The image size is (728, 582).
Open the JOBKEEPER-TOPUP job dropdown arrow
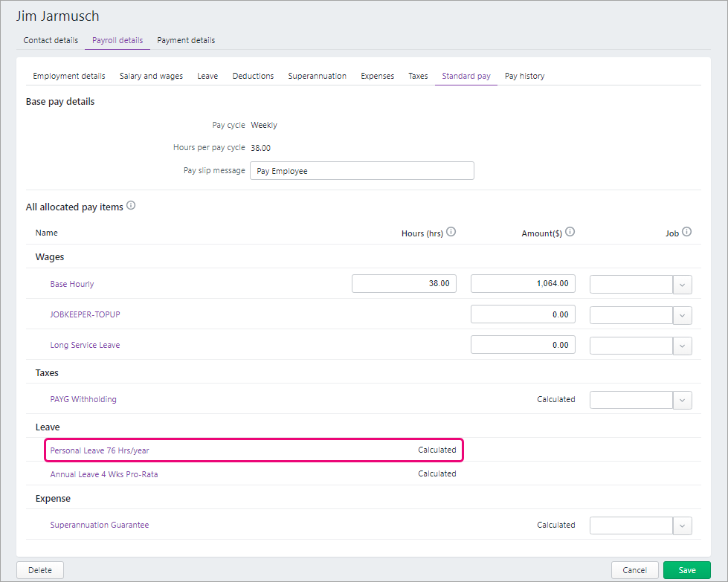point(683,315)
